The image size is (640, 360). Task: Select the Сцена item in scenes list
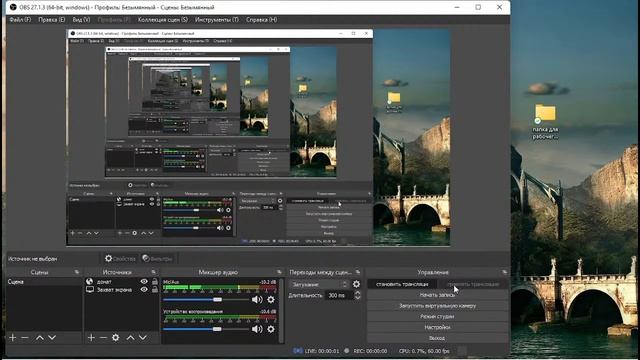[x=44, y=282]
